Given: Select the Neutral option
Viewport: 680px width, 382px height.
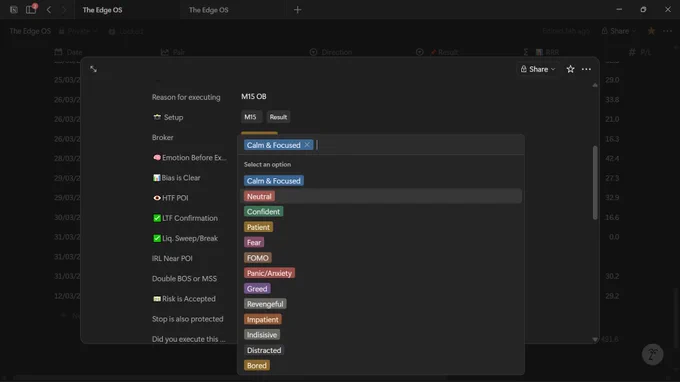Looking at the screenshot, I should point(259,196).
